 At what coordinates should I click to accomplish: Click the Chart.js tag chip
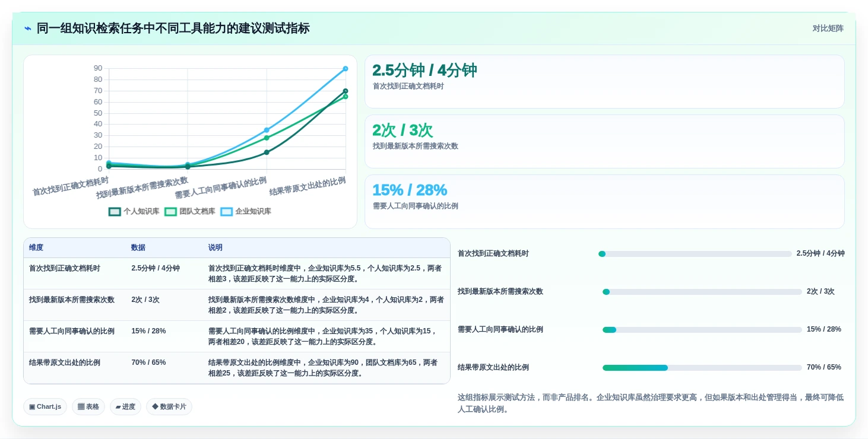[x=45, y=406]
